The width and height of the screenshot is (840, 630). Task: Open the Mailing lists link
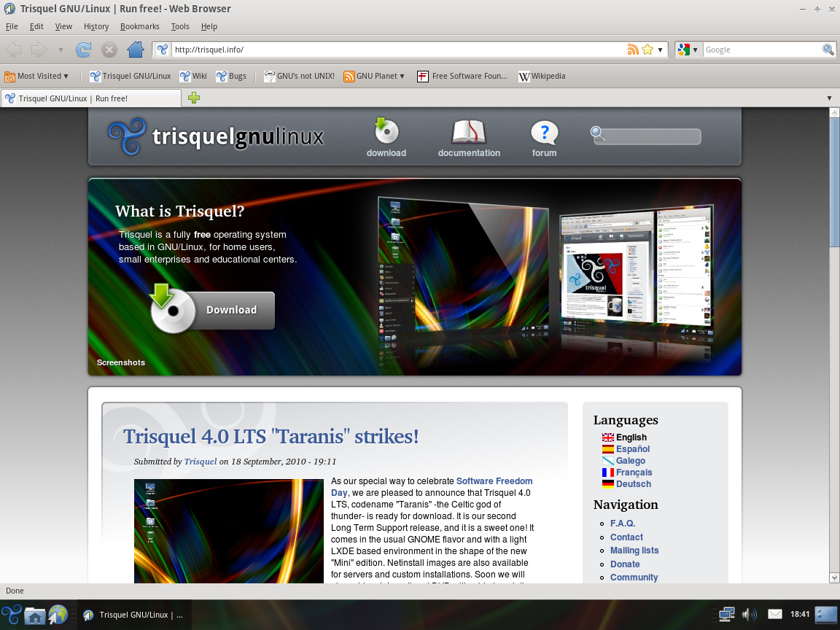[x=634, y=551]
